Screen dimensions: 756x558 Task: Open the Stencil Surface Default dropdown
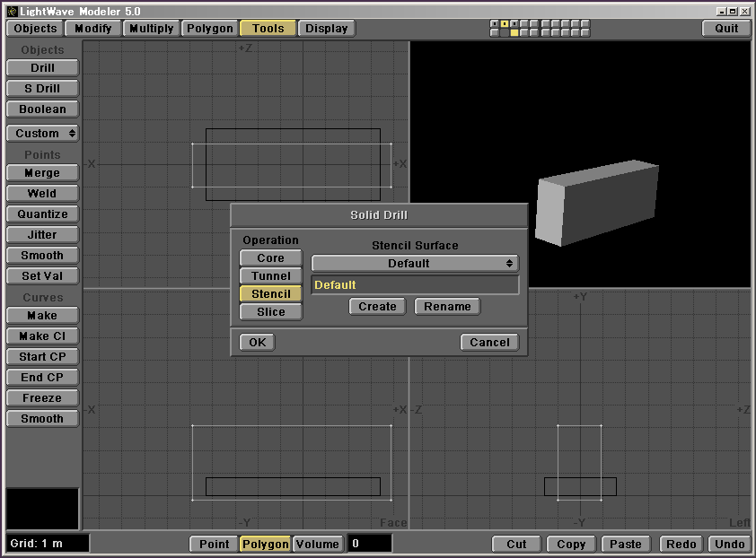(414, 264)
